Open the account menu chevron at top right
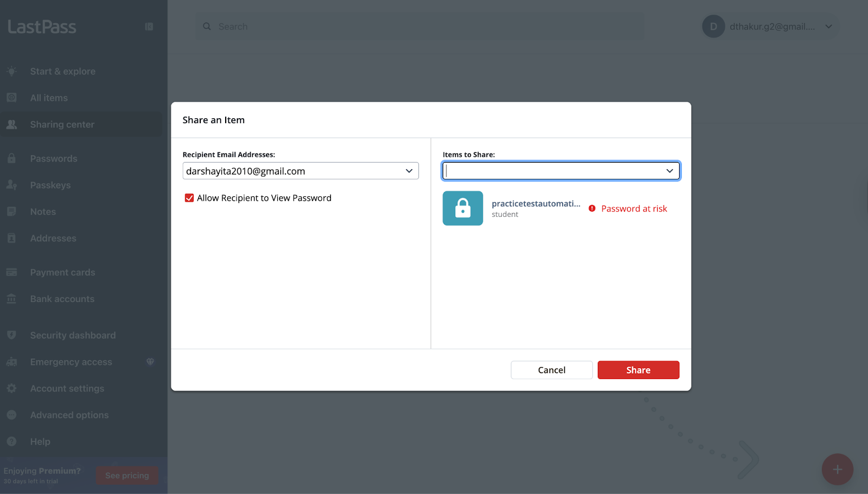Image resolution: width=868 pixels, height=494 pixels. pos(828,27)
